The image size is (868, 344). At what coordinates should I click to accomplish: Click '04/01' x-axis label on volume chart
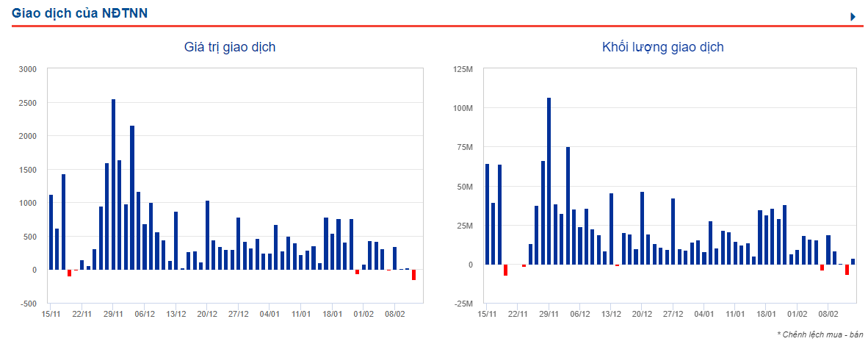click(704, 314)
